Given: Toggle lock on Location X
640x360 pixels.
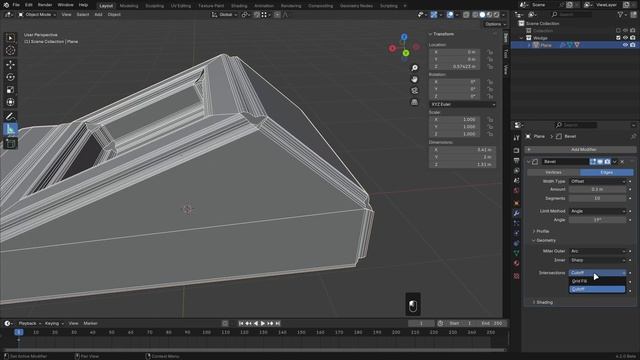Looking at the screenshot, I should 490,52.
